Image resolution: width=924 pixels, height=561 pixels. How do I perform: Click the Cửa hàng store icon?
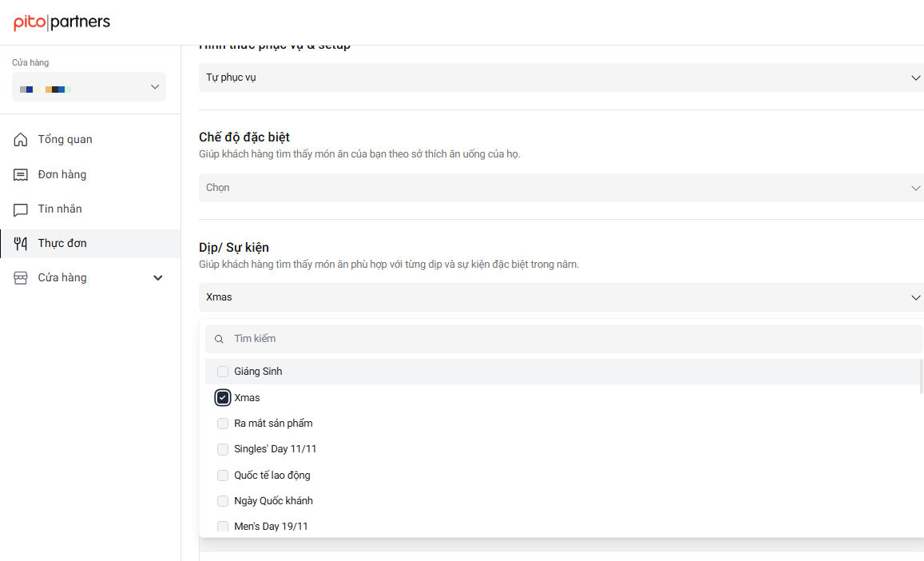point(21,278)
